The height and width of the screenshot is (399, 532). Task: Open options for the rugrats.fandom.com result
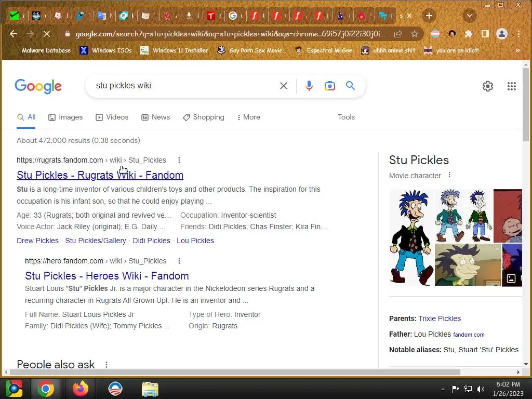179,160
